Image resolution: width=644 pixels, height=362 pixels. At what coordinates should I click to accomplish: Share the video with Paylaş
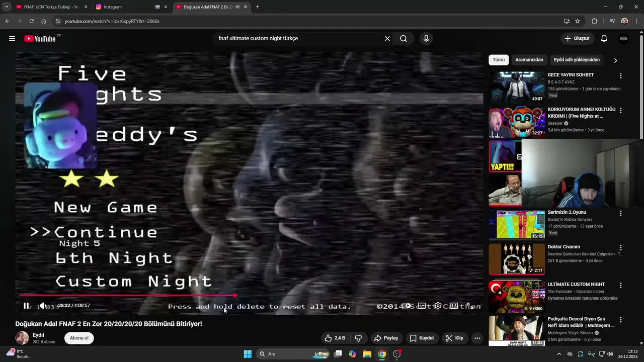tap(386, 338)
